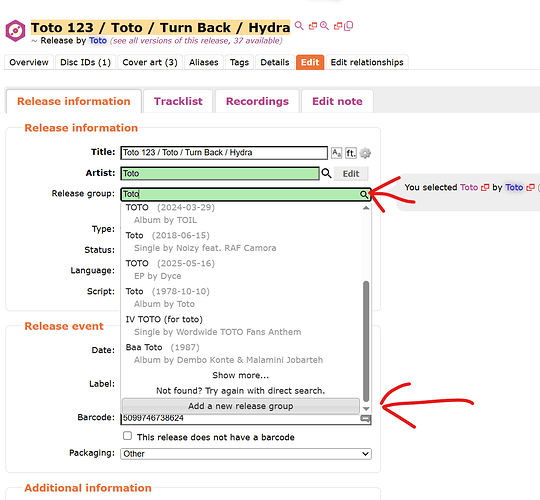Click the artist search magnifier icon
This screenshot has width=540, height=500.
[x=326, y=173]
